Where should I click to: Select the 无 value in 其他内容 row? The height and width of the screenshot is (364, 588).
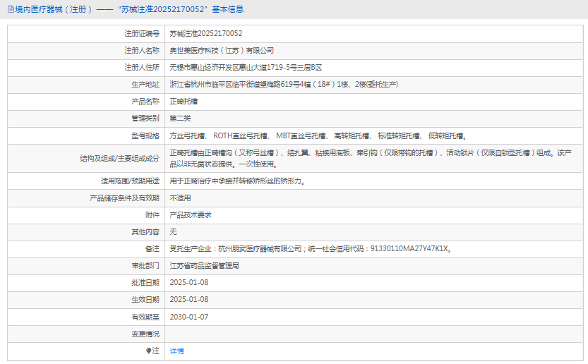173,231
